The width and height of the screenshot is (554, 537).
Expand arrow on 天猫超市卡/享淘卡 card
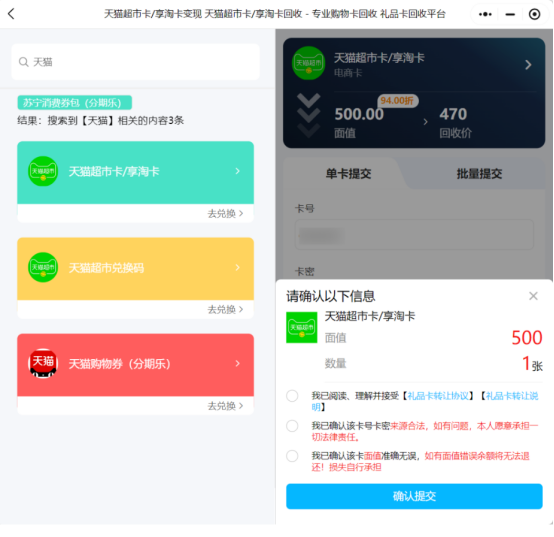point(238,171)
